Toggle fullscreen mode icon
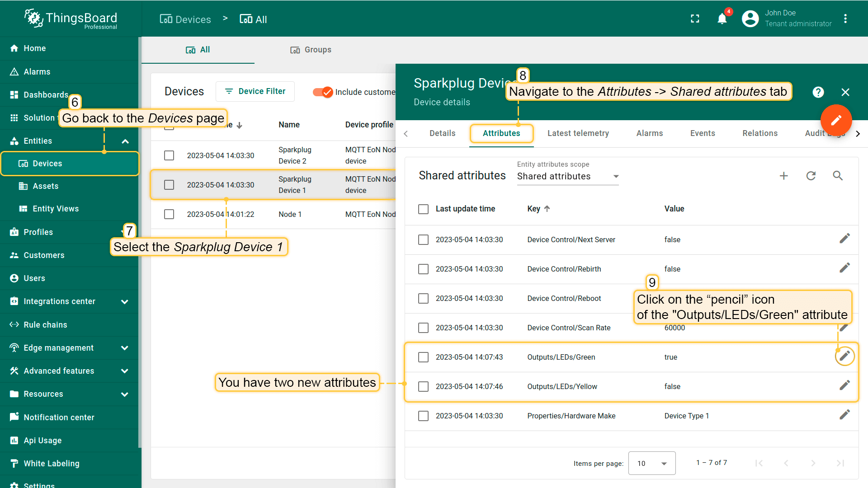Viewport: 868px width, 488px height. [695, 19]
